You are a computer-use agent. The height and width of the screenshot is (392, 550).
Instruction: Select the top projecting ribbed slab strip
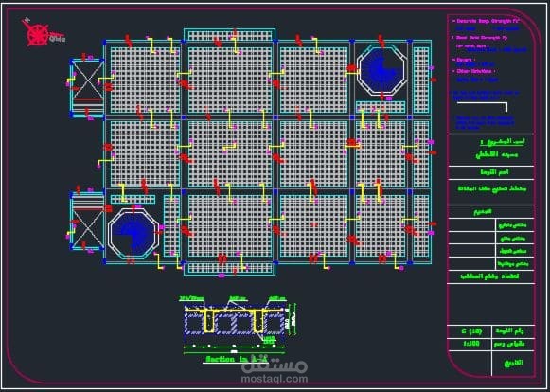click(230, 35)
